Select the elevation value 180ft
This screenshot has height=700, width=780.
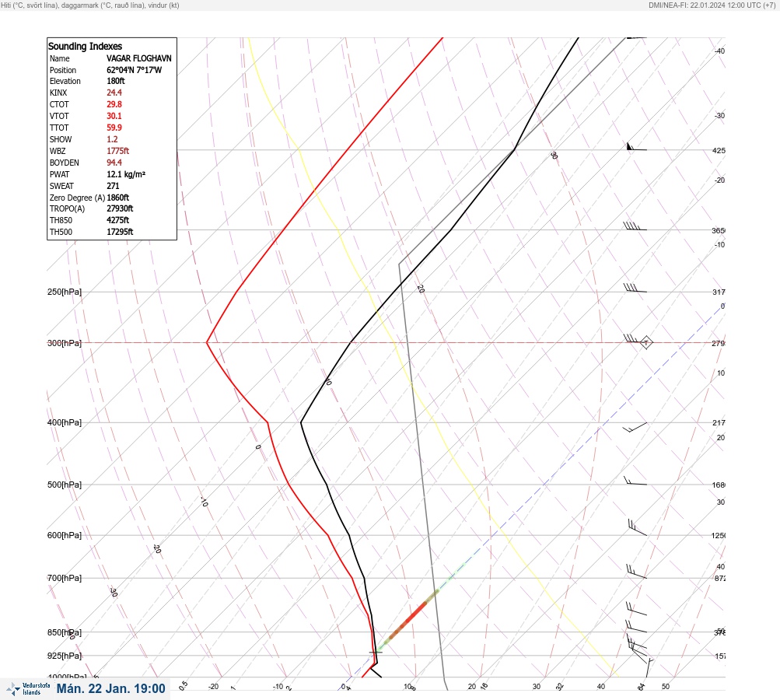tap(115, 81)
